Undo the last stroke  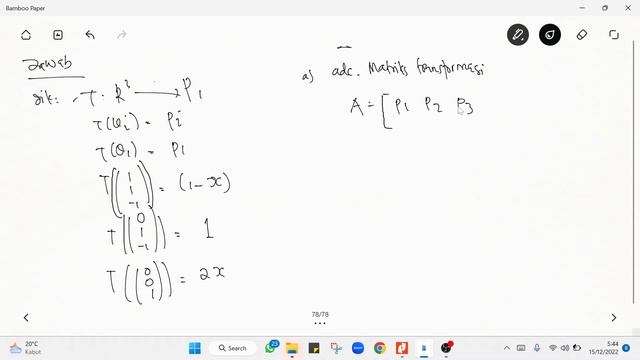coord(90,35)
